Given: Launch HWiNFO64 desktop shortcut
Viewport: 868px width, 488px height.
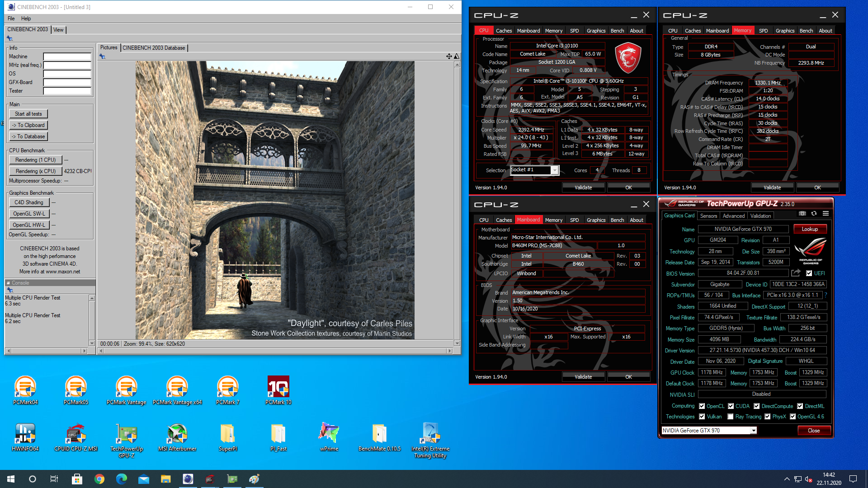Looking at the screenshot, I should click(x=25, y=437).
